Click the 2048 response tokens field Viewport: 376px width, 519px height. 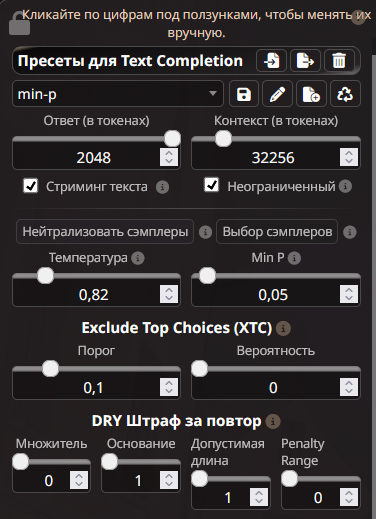(x=96, y=157)
